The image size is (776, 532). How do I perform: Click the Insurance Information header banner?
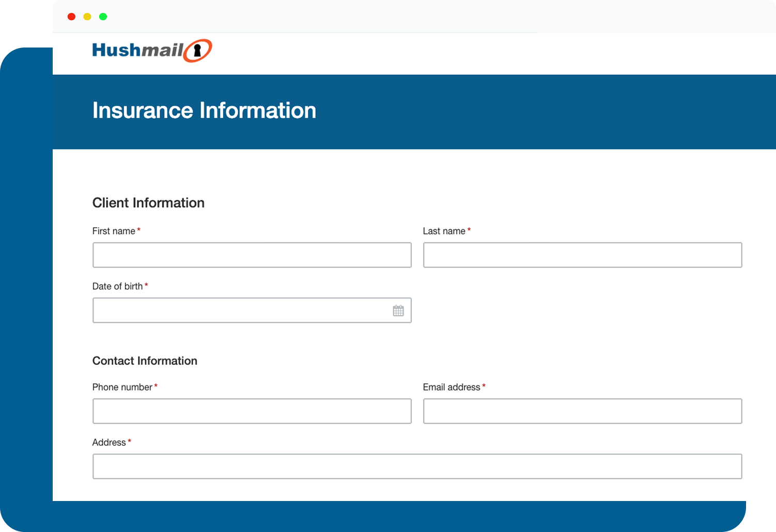click(204, 111)
